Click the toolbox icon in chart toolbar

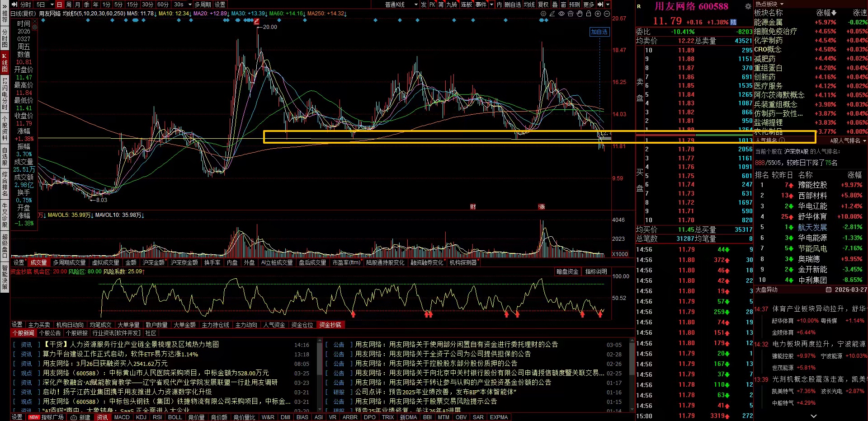[x=571, y=14]
